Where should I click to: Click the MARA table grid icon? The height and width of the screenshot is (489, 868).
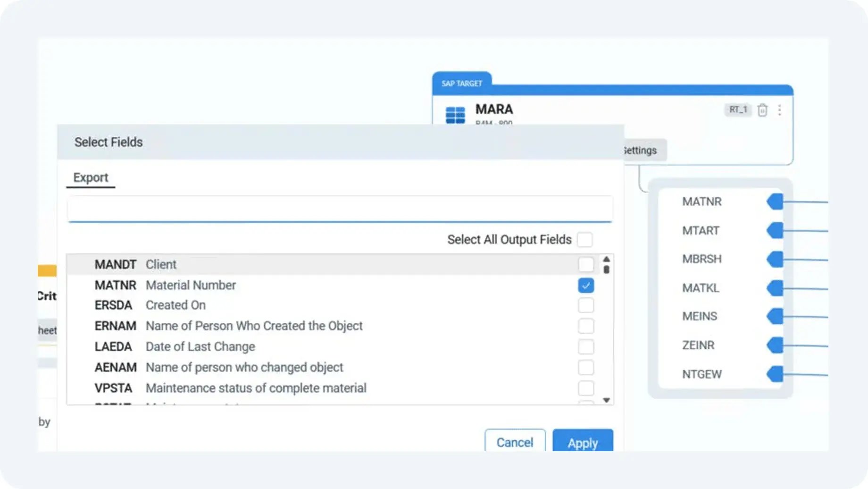[x=455, y=115]
